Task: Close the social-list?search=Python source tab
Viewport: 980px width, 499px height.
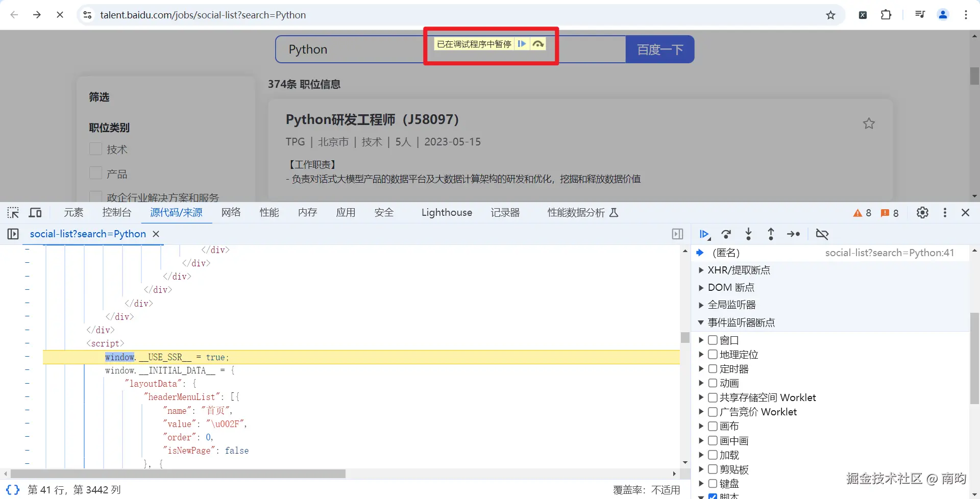Action: tap(156, 234)
